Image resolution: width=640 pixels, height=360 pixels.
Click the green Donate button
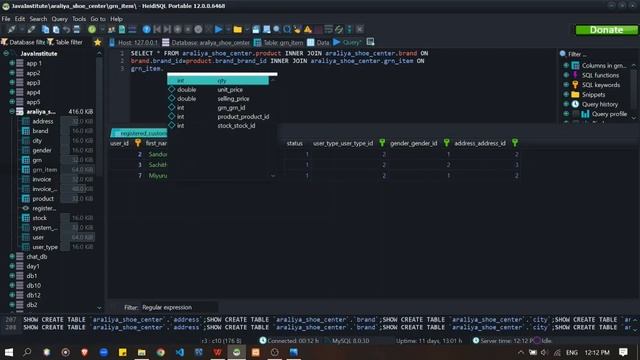(x=606, y=30)
